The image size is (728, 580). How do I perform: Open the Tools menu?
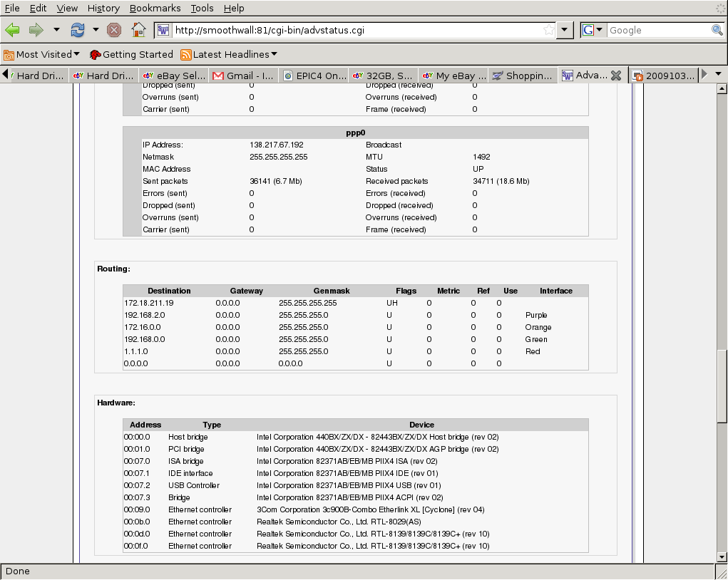click(x=202, y=8)
